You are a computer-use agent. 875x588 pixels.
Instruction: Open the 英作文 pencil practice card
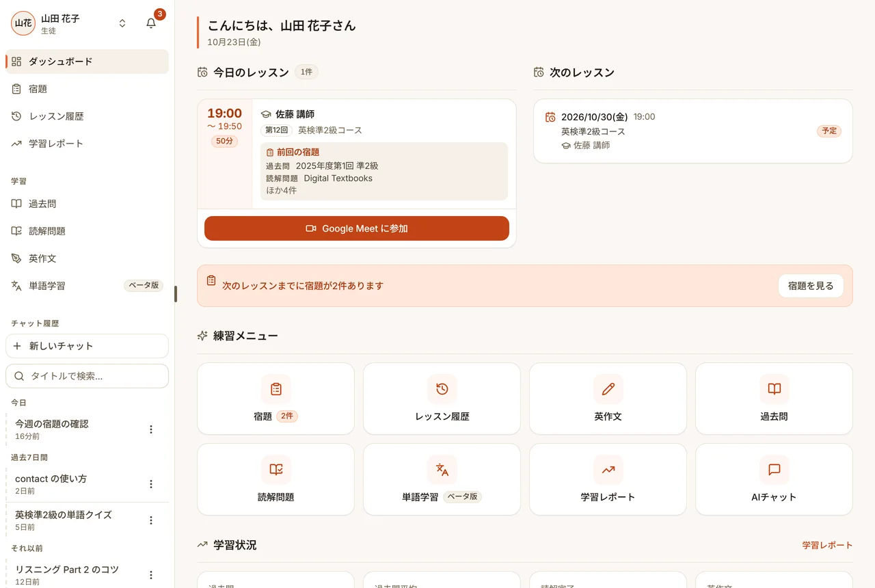coord(608,399)
